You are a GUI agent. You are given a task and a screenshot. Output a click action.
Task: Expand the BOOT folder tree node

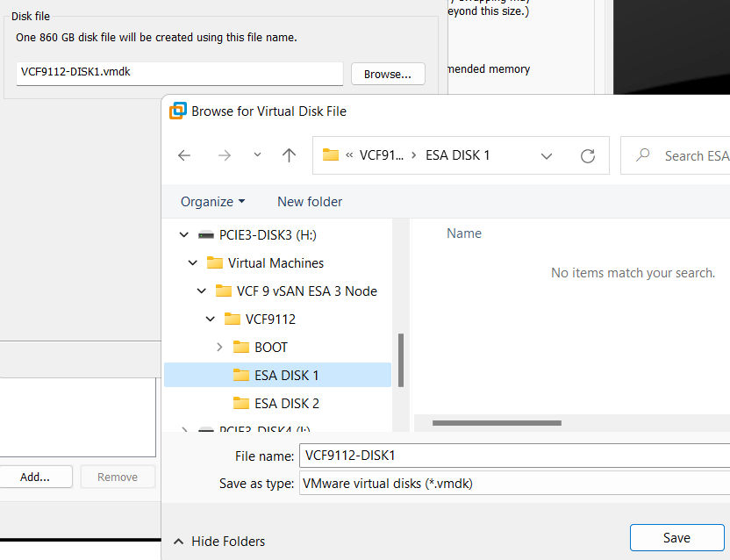pyautogui.click(x=219, y=348)
